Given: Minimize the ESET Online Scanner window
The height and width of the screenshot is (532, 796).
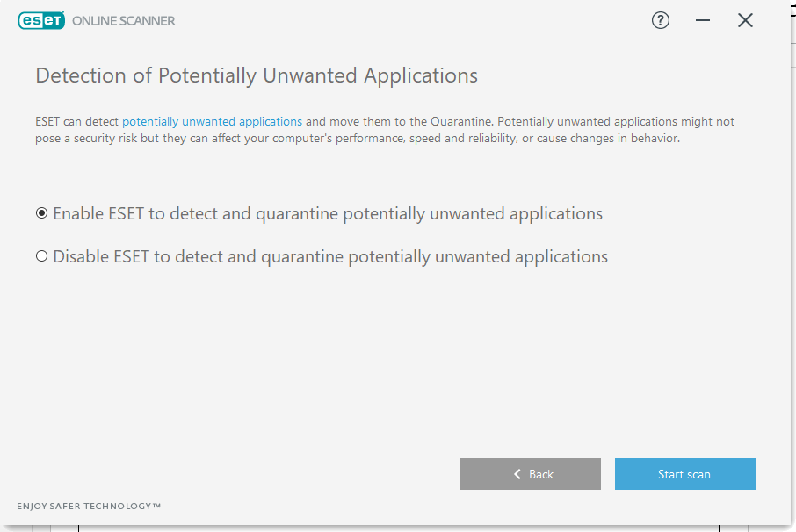Looking at the screenshot, I should click(703, 20).
